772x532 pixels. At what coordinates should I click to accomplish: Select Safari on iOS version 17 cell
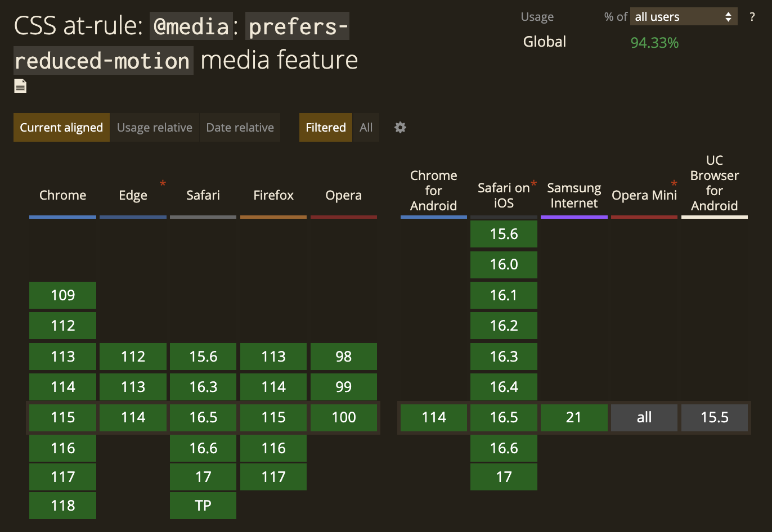coord(504,476)
